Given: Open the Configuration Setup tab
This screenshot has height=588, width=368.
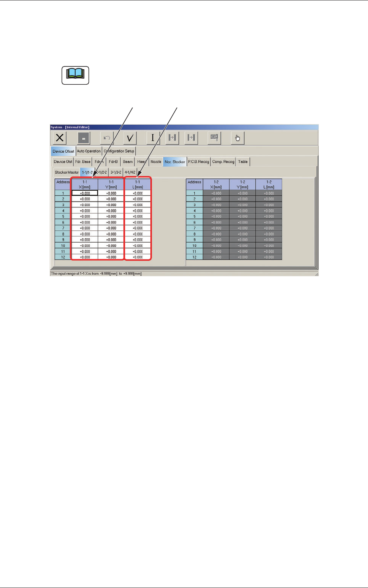Looking at the screenshot, I should pyautogui.click(x=119, y=151).
